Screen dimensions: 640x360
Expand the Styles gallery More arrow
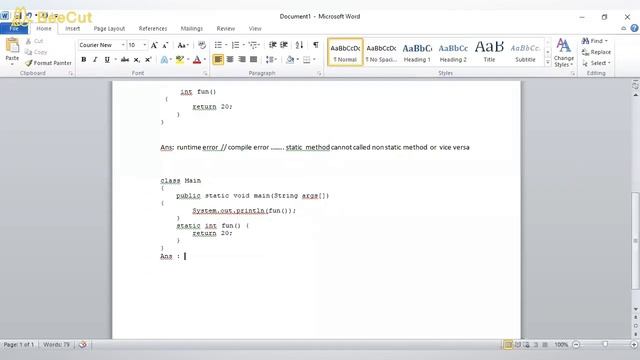[548, 62]
